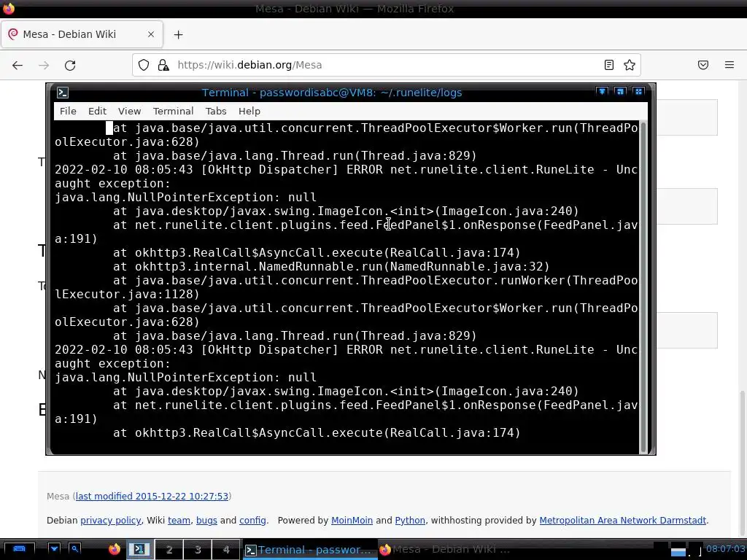Click the taskbar clock 08:07:03
The image size is (747, 560).
[x=726, y=549]
